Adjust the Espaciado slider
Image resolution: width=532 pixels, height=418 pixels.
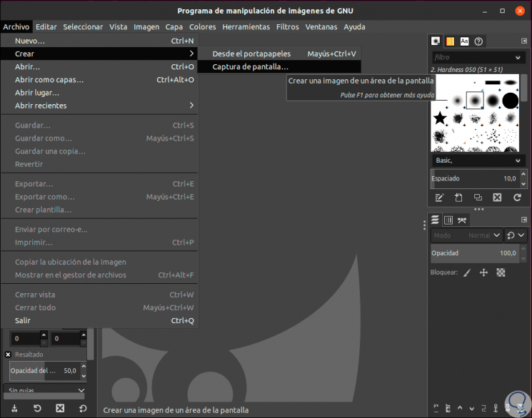click(475, 178)
